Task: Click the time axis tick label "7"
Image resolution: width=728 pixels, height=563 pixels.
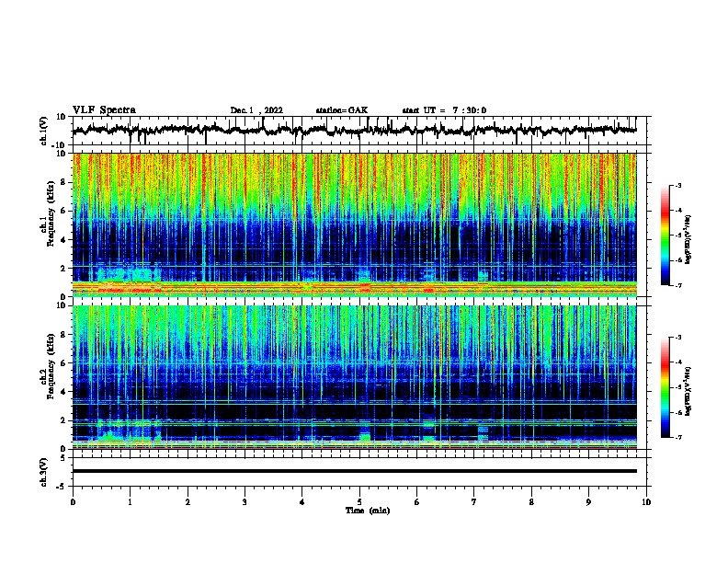Action: click(x=474, y=502)
